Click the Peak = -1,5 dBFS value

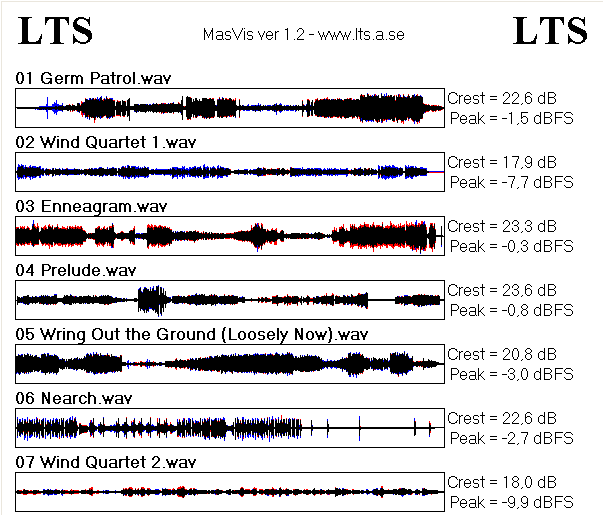coord(511,118)
